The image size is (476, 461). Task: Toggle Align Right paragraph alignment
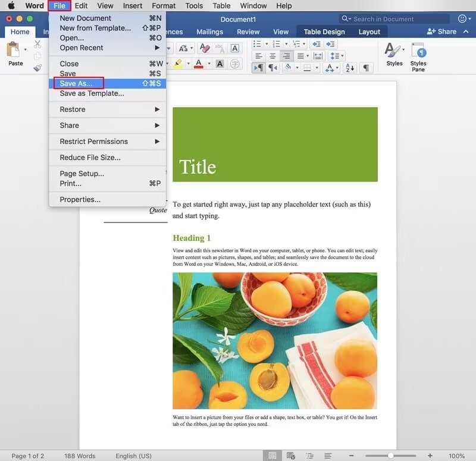(286, 56)
